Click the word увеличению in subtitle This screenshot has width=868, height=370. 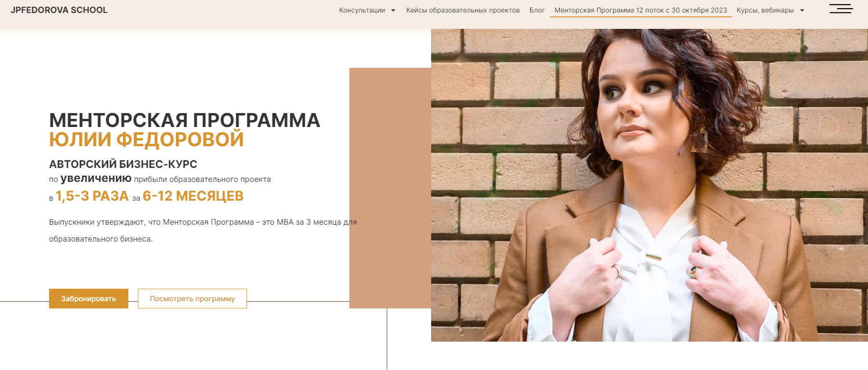coord(96,179)
